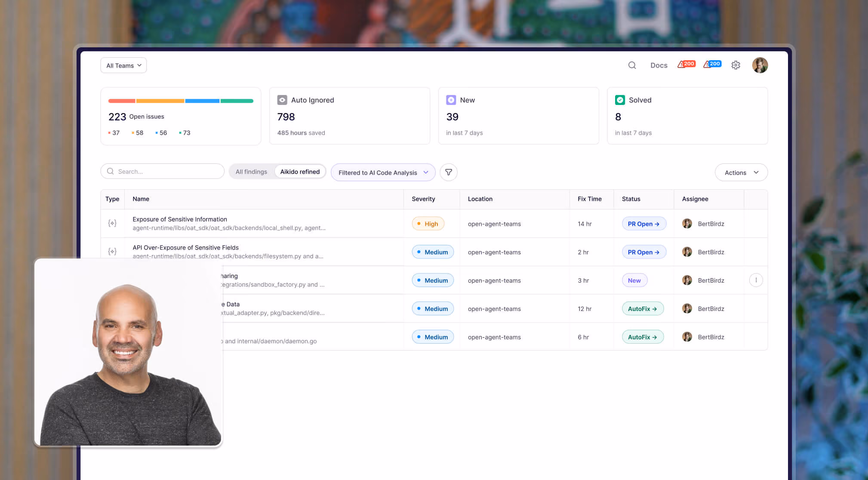
Task: Click BertBirdz avatar in the 6 hr row
Action: pyautogui.click(x=687, y=337)
